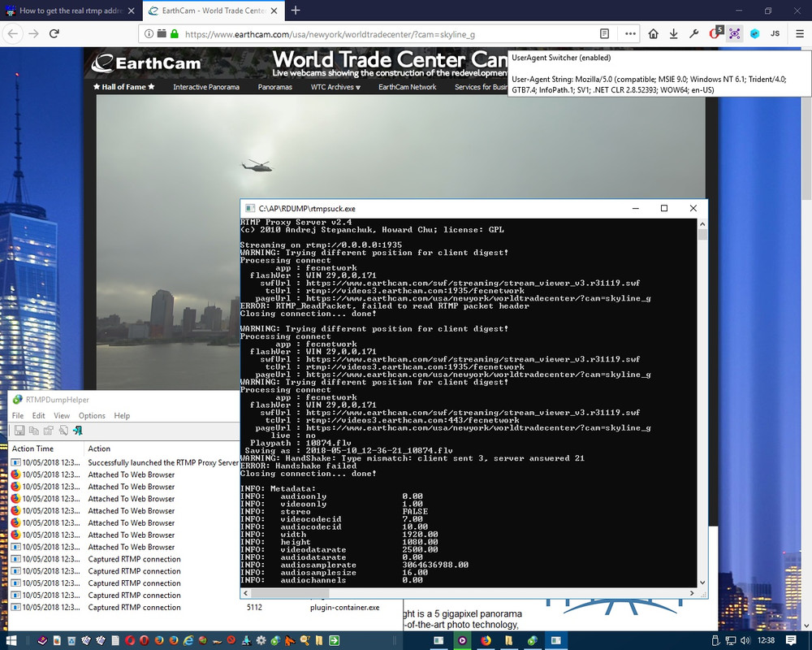Go back to the previous browser page

13,33
